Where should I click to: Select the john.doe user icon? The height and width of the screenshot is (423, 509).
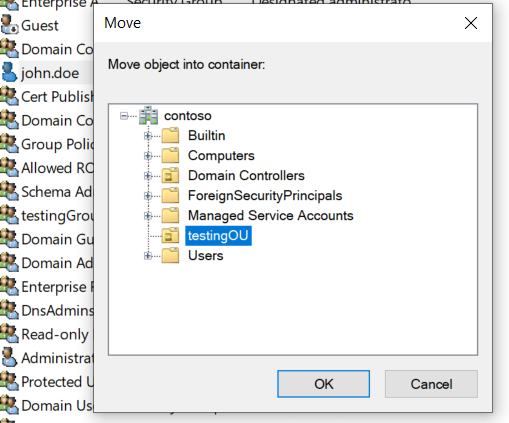9,72
